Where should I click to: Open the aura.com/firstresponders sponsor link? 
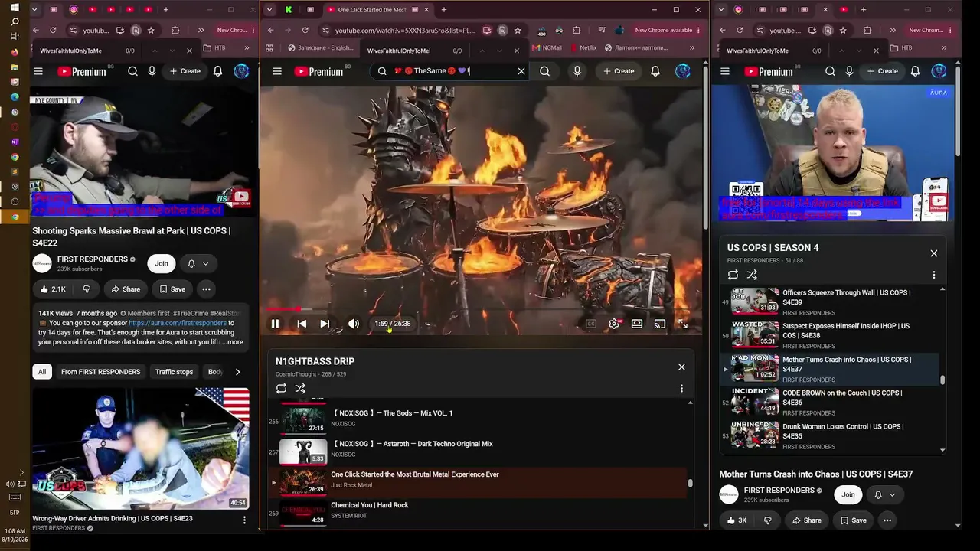(x=178, y=323)
